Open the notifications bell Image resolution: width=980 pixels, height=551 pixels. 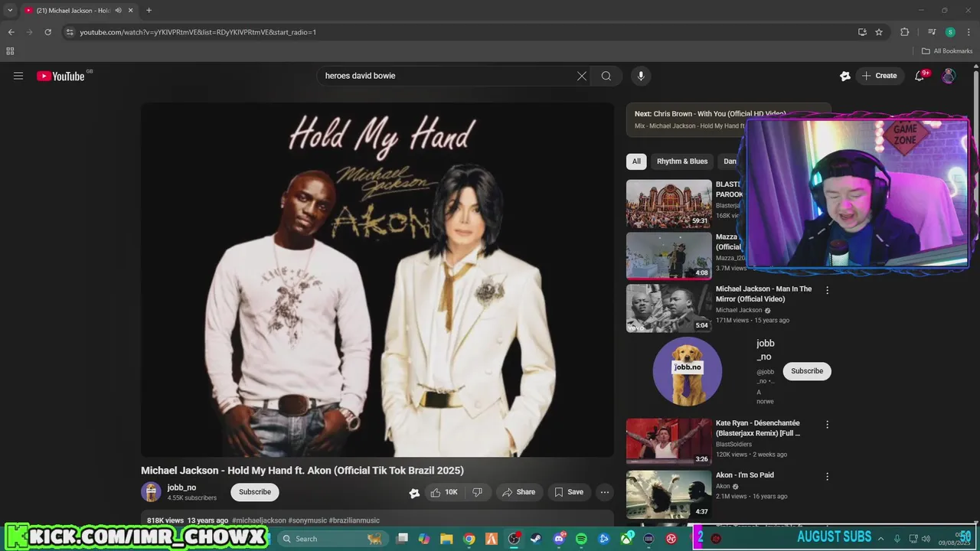tap(920, 76)
